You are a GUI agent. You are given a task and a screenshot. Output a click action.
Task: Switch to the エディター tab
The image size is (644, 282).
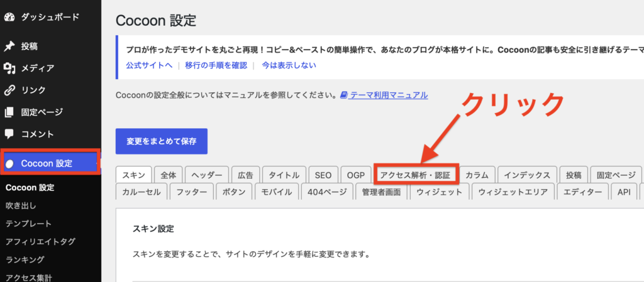(583, 192)
